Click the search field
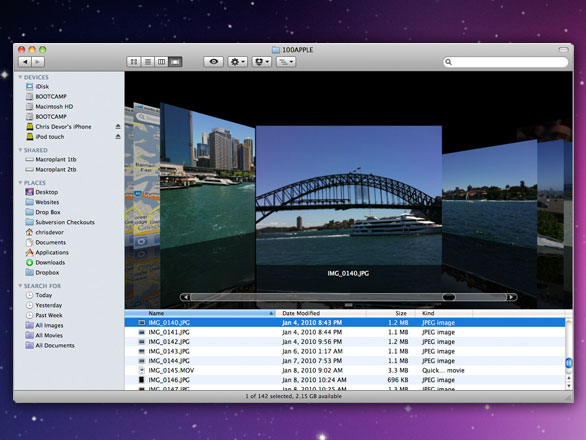The height and width of the screenshot is (440, 586). pos(506,62)
